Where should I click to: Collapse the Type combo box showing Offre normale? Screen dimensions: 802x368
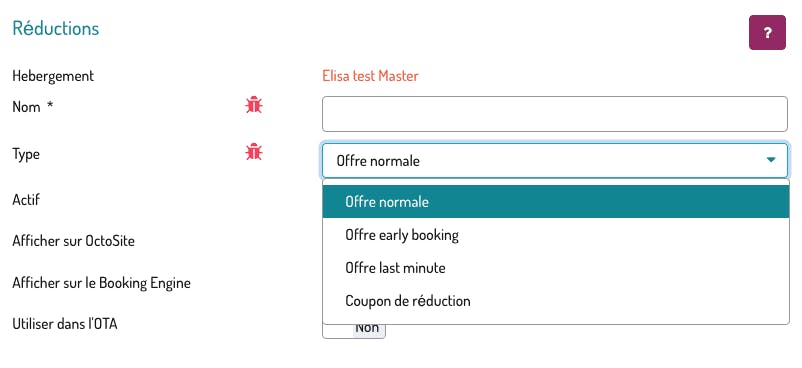[554, 161]
